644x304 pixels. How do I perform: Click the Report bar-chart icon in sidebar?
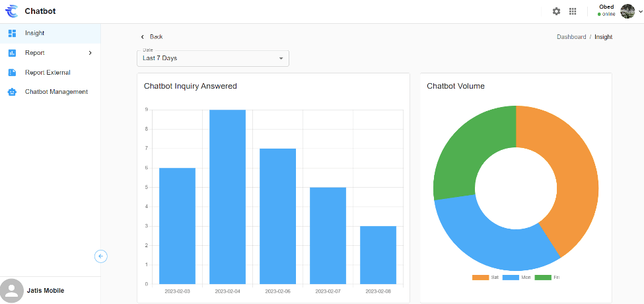coord(12,53)
